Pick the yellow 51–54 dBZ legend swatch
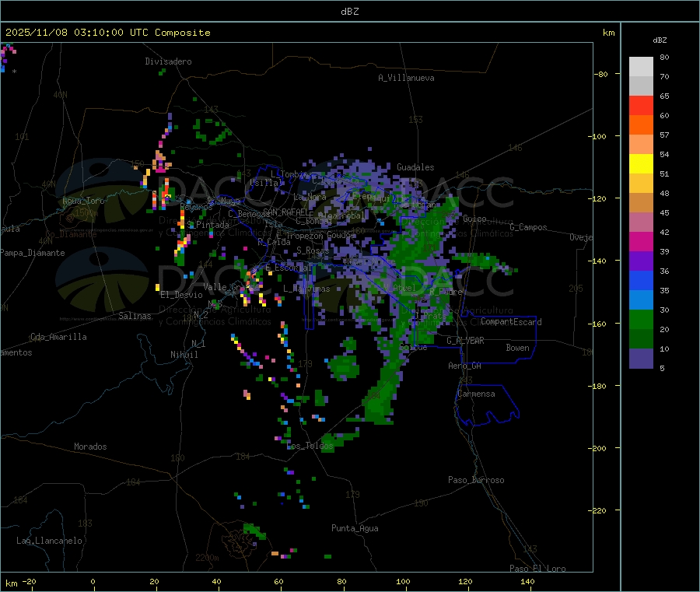The width and height of the screenshot is (700, 592). tap(641, 164)
